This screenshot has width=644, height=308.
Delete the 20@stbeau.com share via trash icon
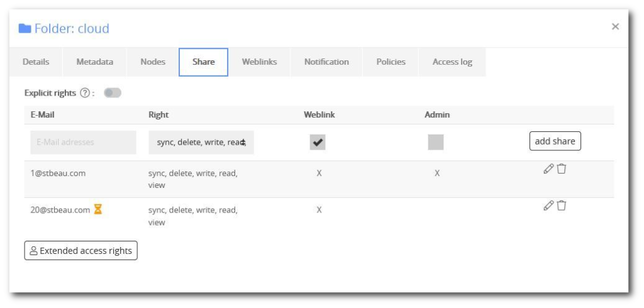(562, 206)
